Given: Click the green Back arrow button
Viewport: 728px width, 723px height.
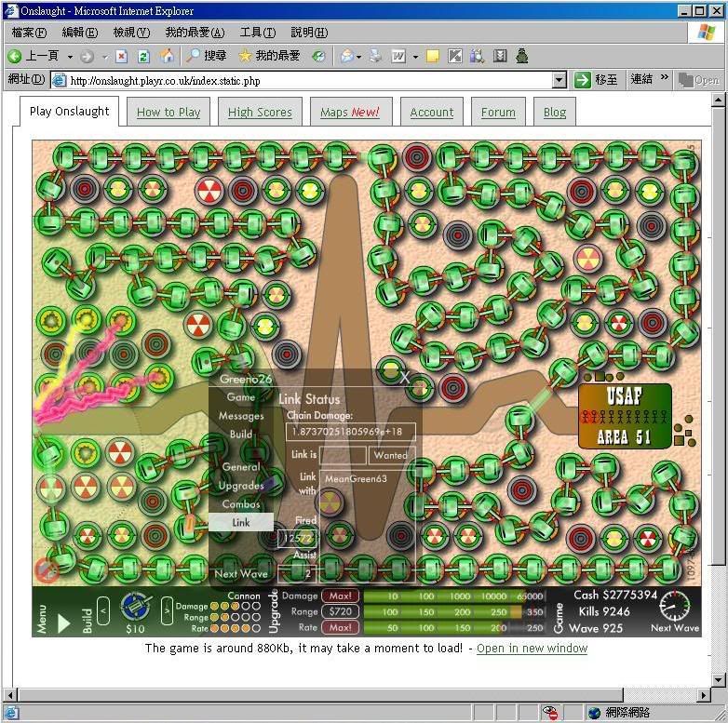Looking at the screenshot, I should pos(14,56).
